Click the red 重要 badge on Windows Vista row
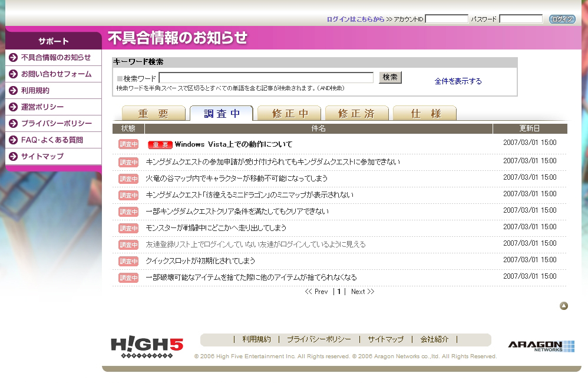 (160, 145)
